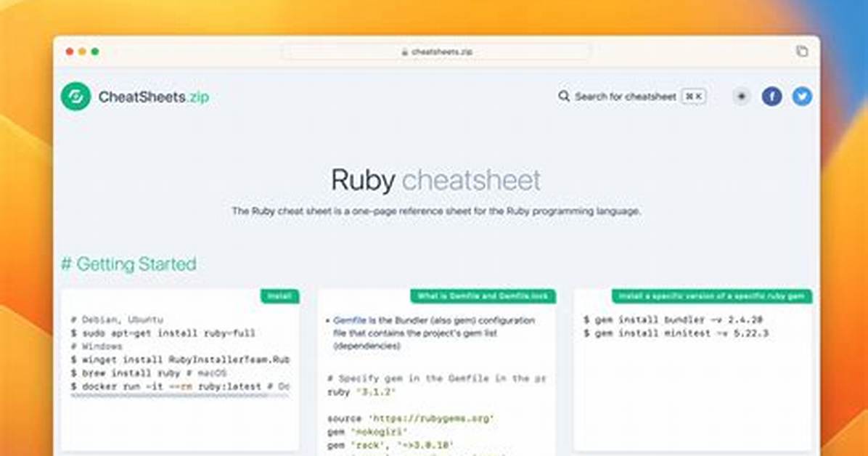Focus the cheatsheets.zip address bar
868x456 pixels.
436,52
